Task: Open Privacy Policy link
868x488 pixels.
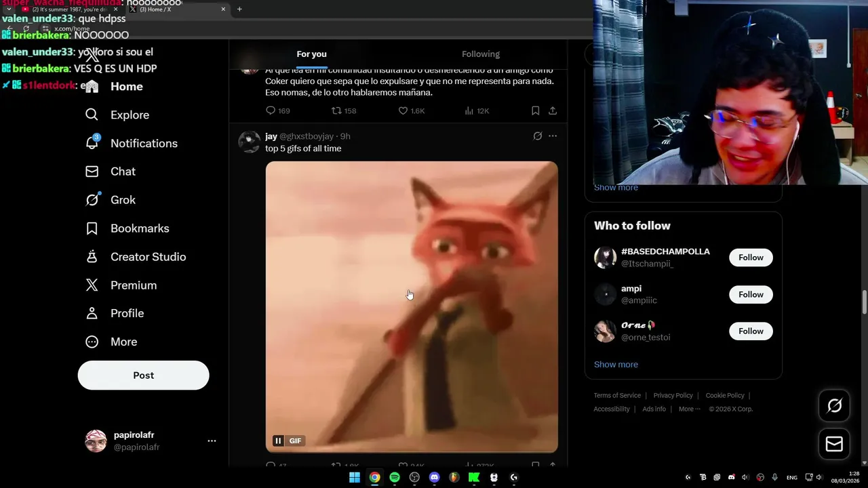Action: [x=673, y=395]
